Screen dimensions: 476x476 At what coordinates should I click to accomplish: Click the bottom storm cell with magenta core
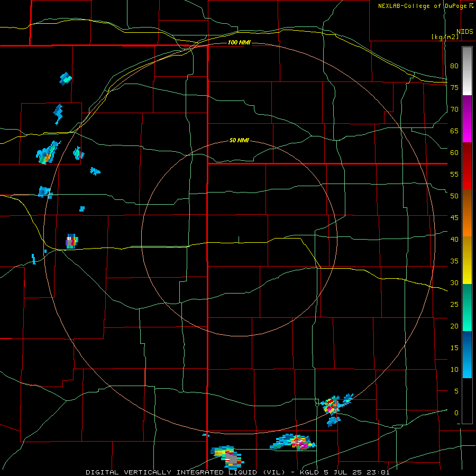point(293,442)
